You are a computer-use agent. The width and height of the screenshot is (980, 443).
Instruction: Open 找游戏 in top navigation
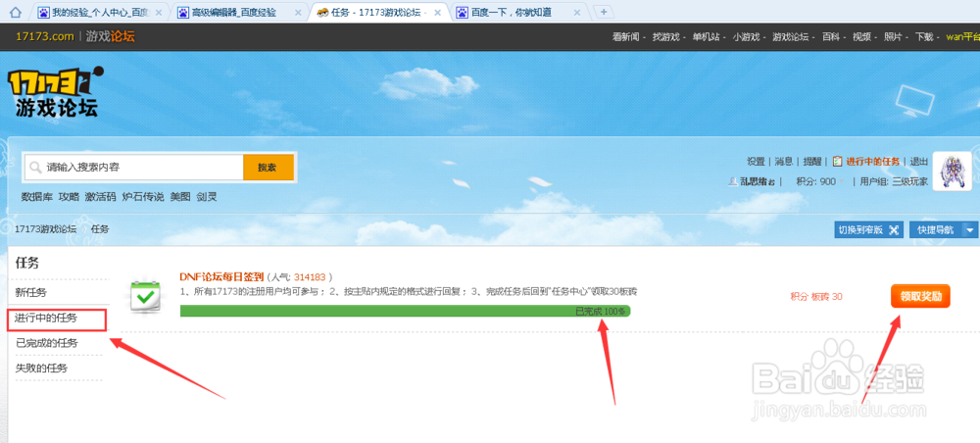click(665, 37)
